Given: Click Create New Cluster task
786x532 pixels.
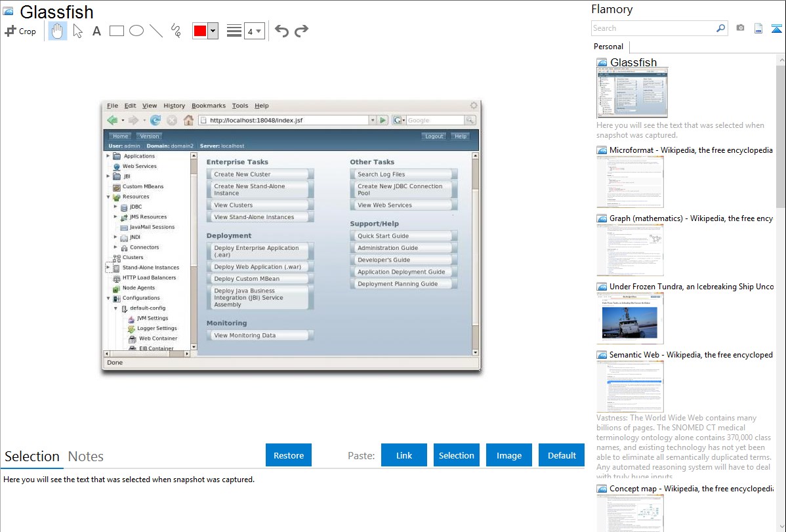Looking at the screenshot, I should [260, 174].
